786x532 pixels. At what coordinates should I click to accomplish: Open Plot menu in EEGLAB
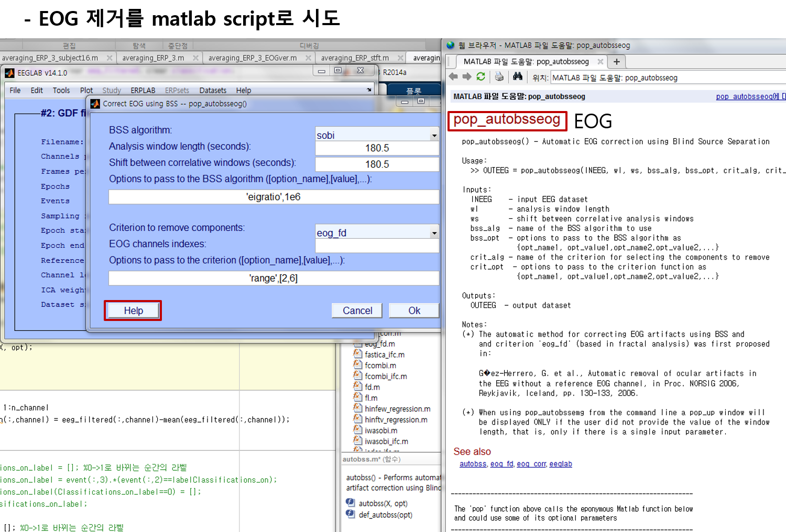(x=86, y=90)
